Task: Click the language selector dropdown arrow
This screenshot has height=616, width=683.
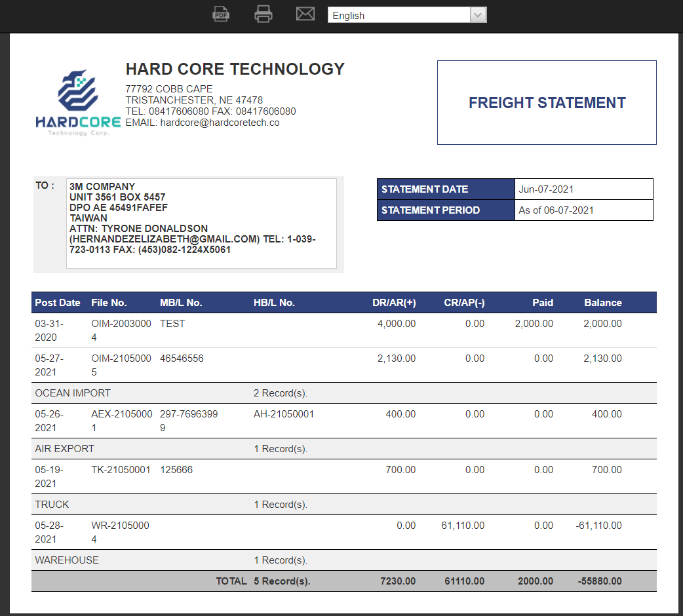Action: 478,14
